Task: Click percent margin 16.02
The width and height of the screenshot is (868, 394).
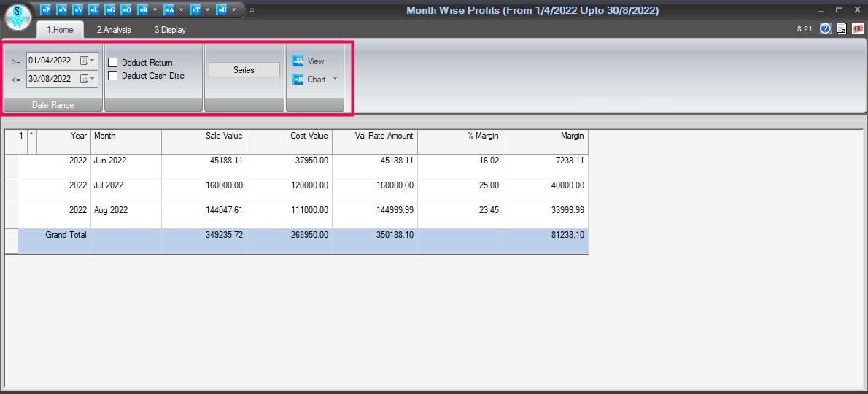Action: [460, 166]
